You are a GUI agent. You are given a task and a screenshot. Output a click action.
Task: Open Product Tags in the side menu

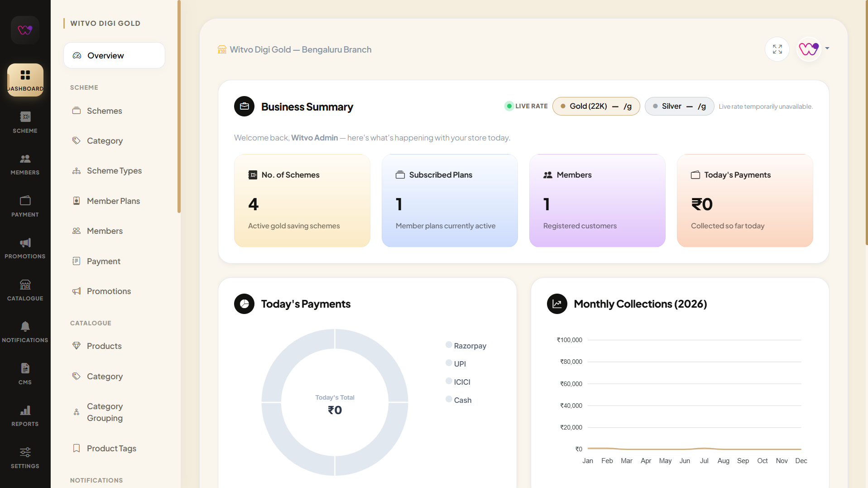click(x=114, y=448)
